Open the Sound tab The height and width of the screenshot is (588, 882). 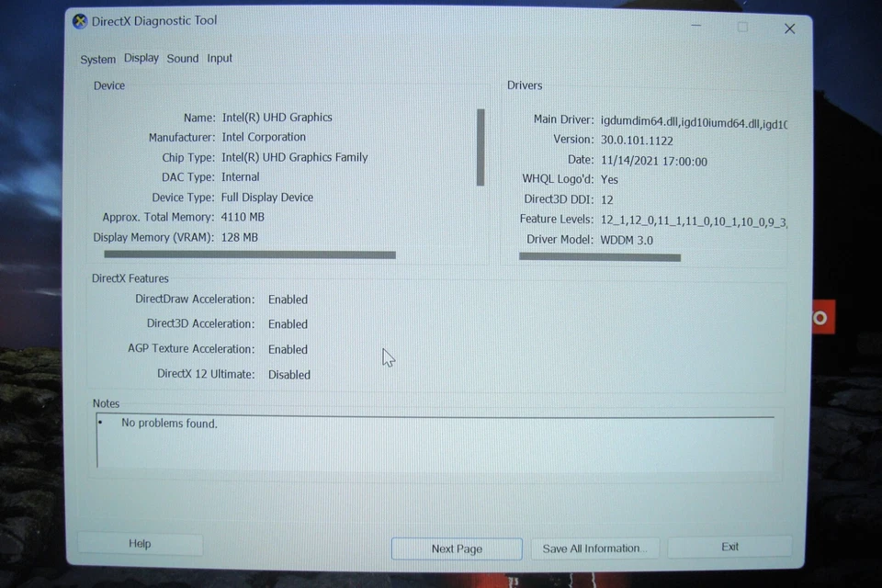tap(183, 59)
